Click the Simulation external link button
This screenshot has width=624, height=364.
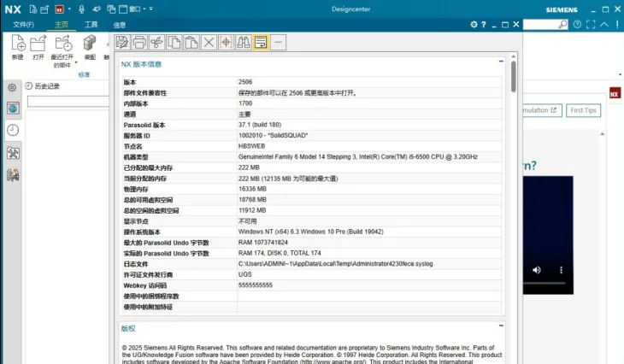[542, 110]
